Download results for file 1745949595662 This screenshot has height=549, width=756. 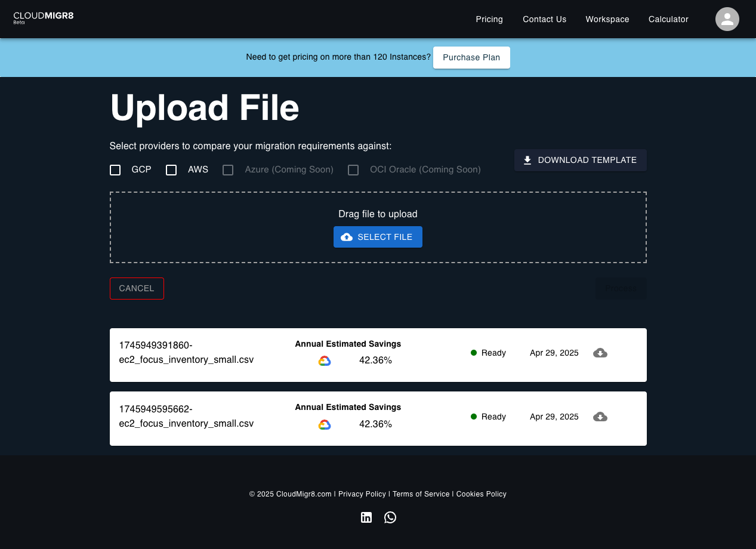pyautogui.click(x=600, y=417)
